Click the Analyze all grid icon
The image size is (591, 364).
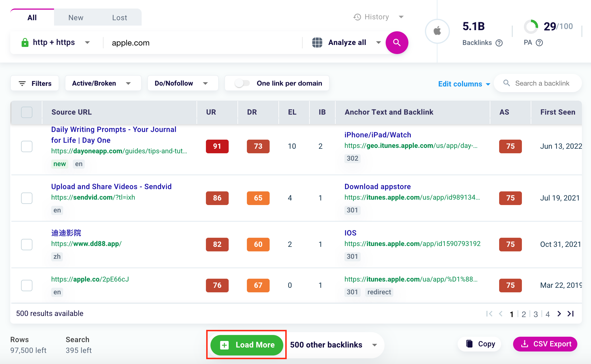[317, 43]
